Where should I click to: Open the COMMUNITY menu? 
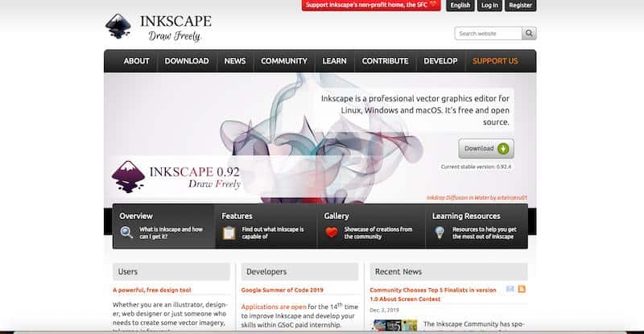(284, 61)
